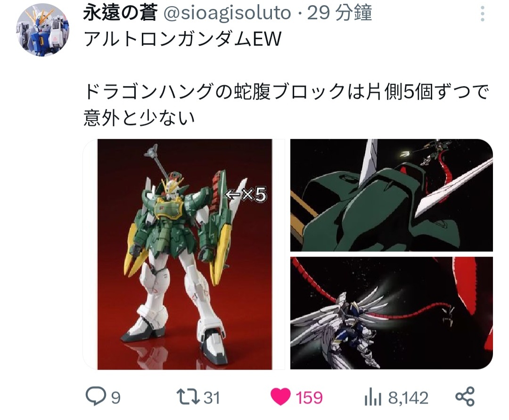Open the winged Gundam anime screenshot

pyautogui.click(x=392, y=313)
